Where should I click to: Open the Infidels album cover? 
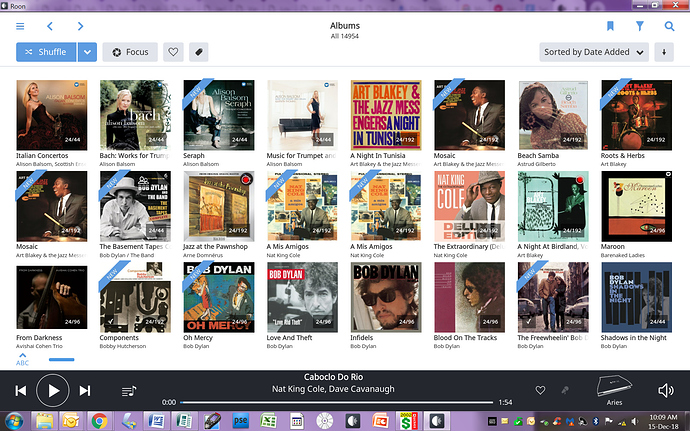click(x=386, y=297)
